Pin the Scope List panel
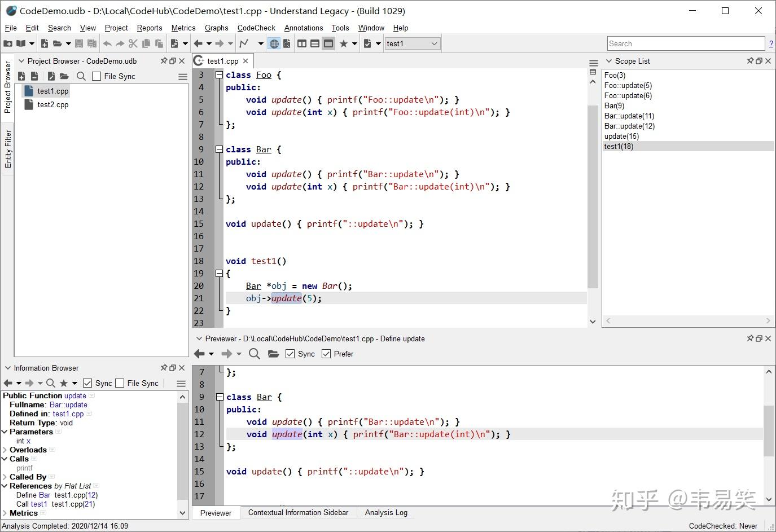Screen dimensions: 776x532 tap(750, 61)
